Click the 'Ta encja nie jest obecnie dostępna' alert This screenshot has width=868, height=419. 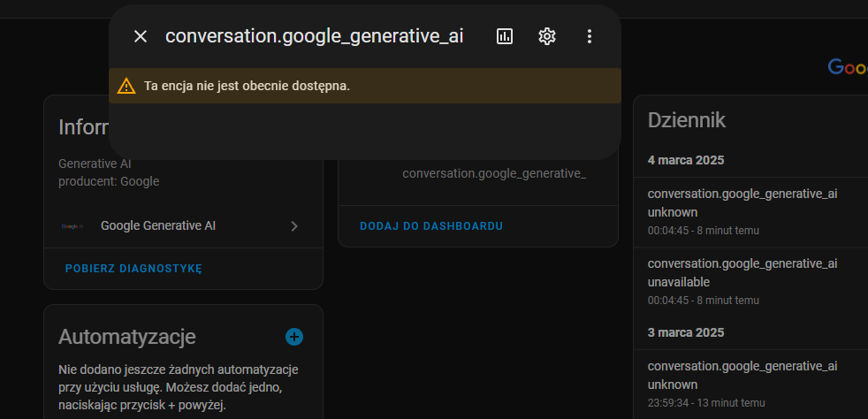coord(365,86)
